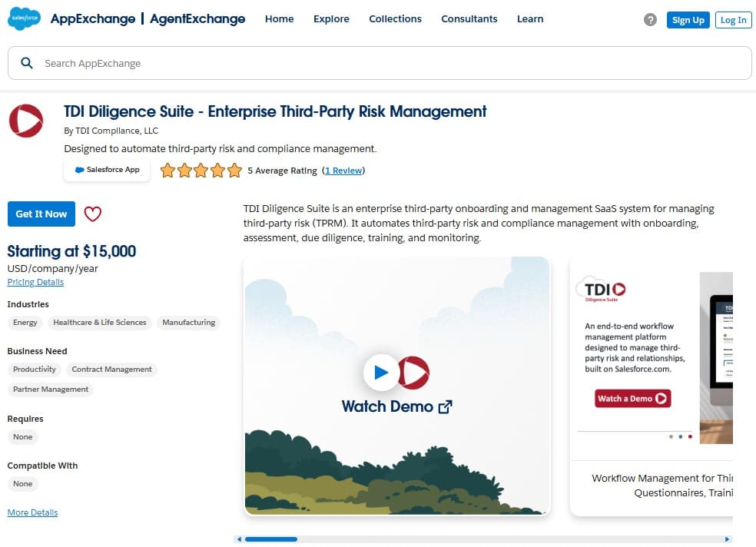The height and width of the screenshot is (547, 756).
Task: Click the Salesforce App badge
Action: [x=107, y=170]
